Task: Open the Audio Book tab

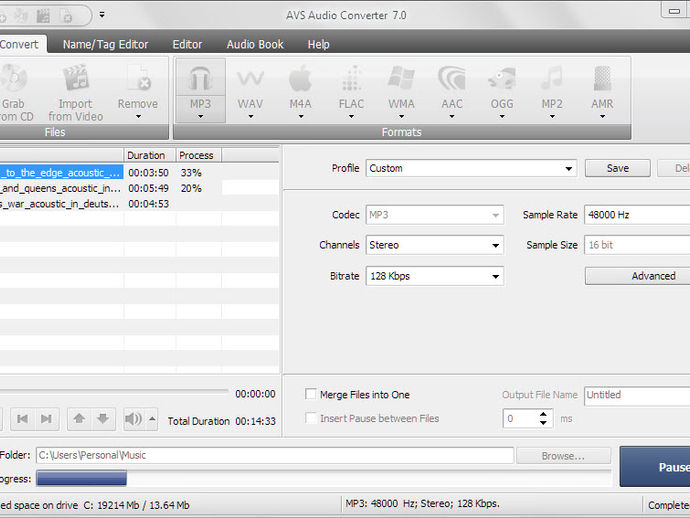Action: (x=255, y=44)
